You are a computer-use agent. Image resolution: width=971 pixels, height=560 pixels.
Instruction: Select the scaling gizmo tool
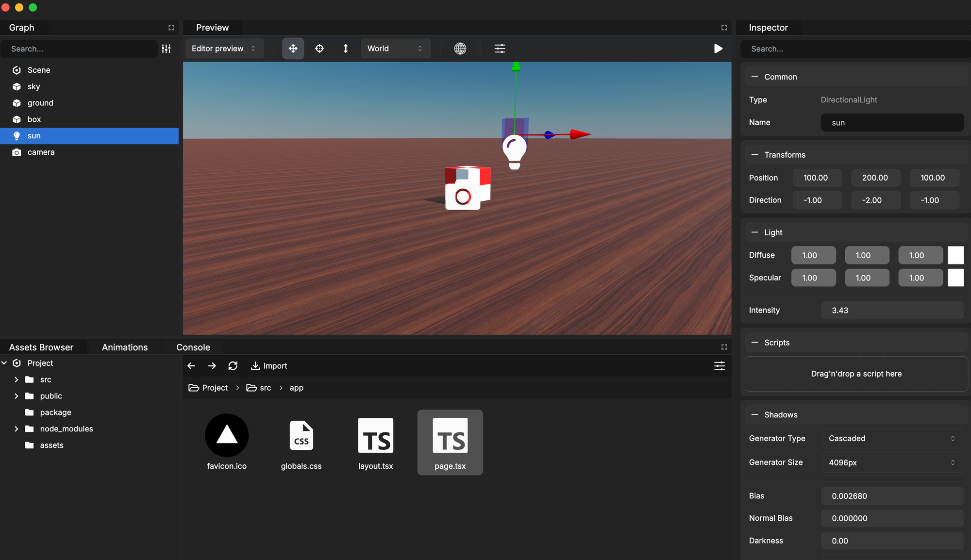tap(345, 49)
